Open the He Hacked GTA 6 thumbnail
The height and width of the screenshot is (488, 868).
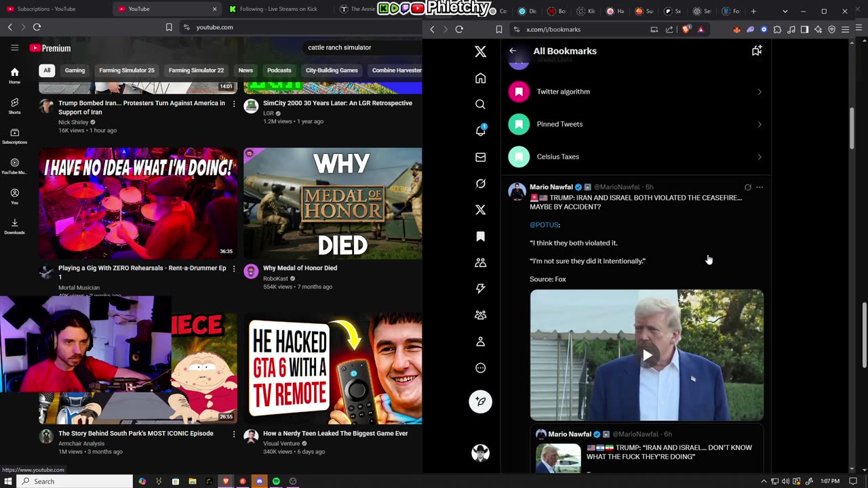(332, 368)
